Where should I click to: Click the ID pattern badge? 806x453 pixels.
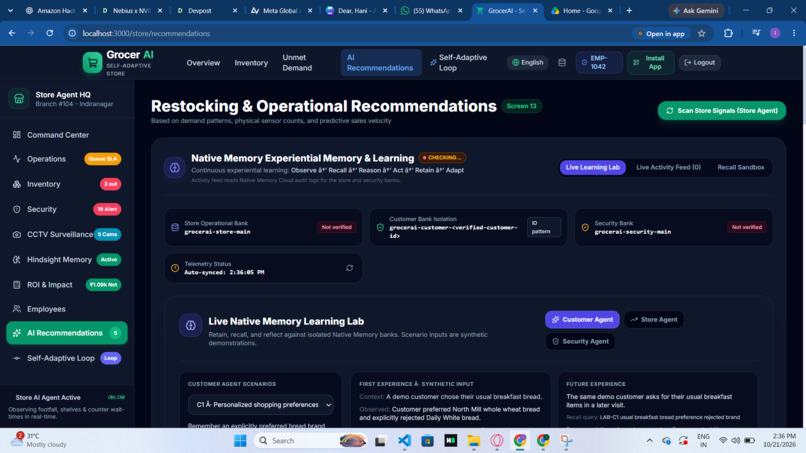click(543, 227)
